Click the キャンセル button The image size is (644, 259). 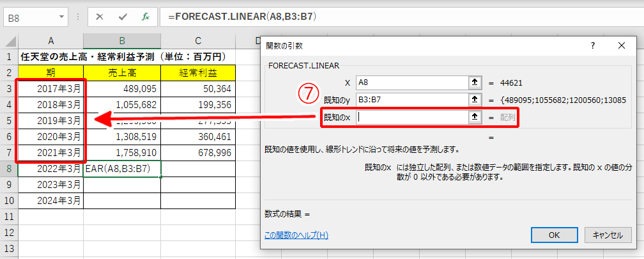point(608,235)
